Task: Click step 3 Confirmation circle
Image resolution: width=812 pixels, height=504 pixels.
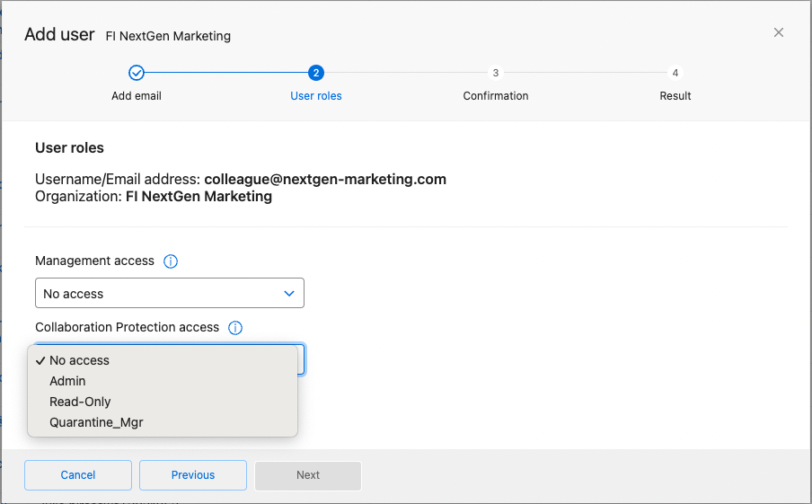Action: pos(496,73)
